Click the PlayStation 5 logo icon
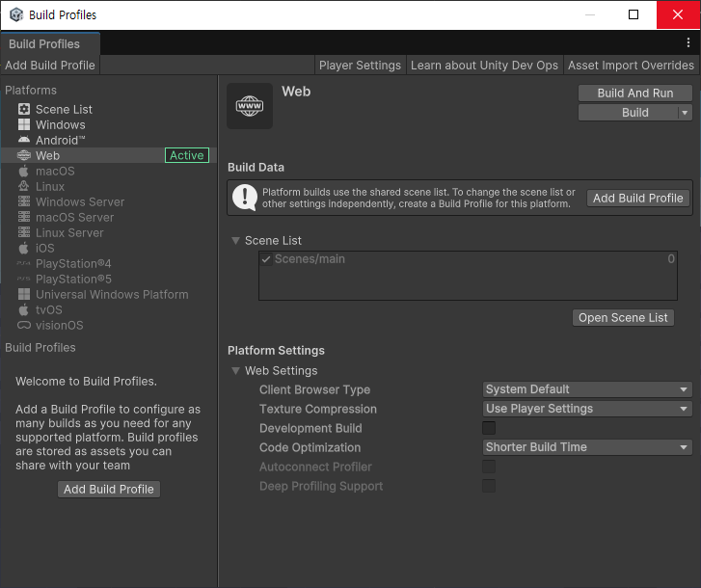Screen dimensions: 701x588 (x=24, y=279)
